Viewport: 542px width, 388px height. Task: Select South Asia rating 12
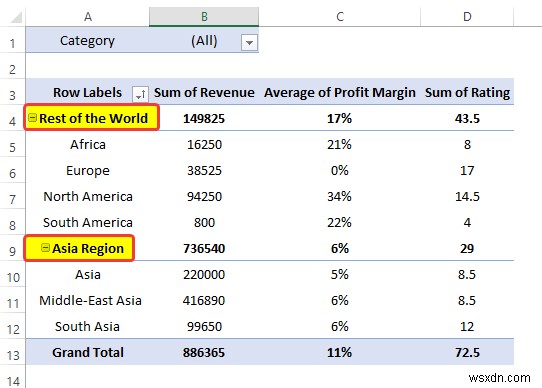pyautogui.click(x=467, y=326)
